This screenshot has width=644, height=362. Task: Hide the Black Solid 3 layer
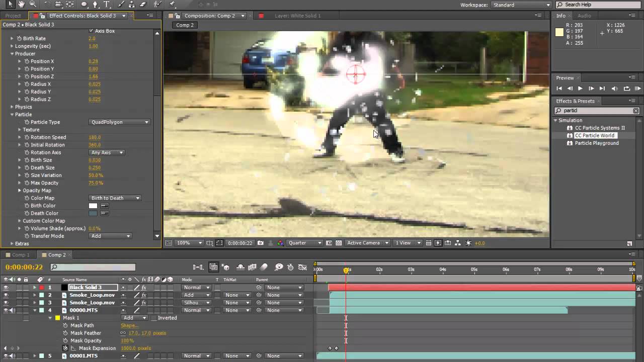(6, 288)
